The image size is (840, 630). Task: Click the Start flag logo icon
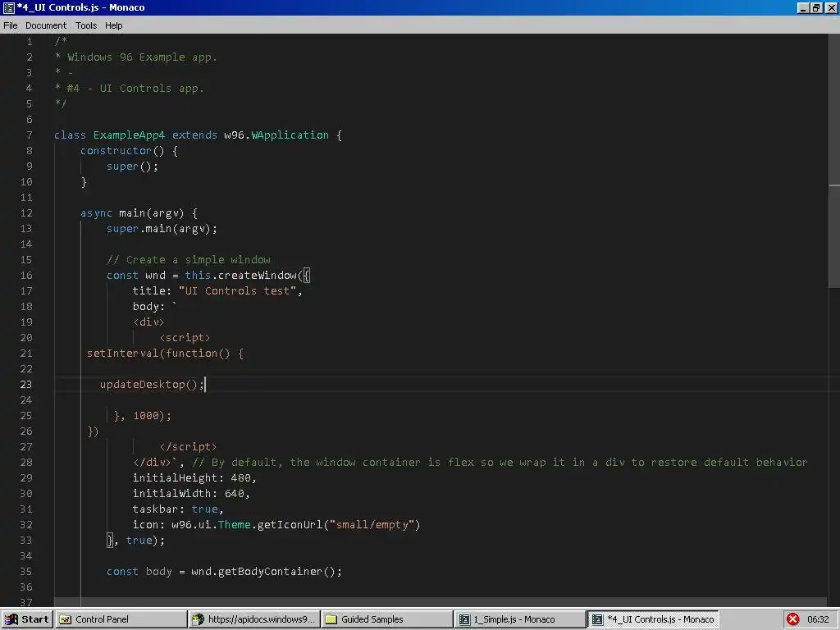11,619
